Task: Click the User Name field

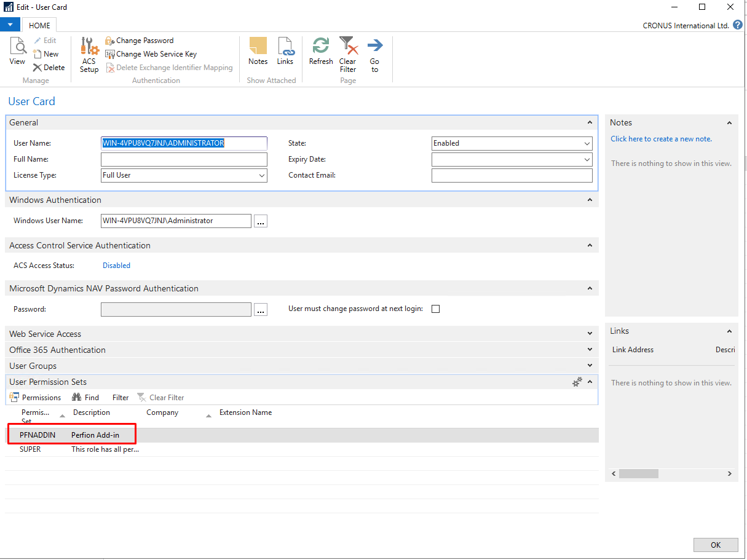Action: (184, 143)
